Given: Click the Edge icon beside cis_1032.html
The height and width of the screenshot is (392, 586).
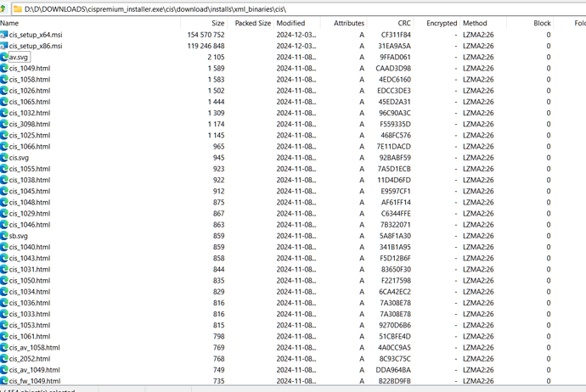Looking at the screenshot, I should pos(4,113).
